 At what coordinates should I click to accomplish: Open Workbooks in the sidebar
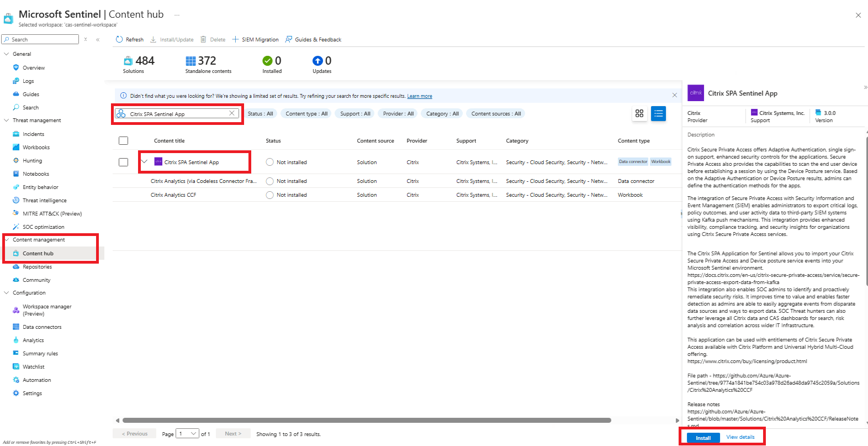pos(36,148)
